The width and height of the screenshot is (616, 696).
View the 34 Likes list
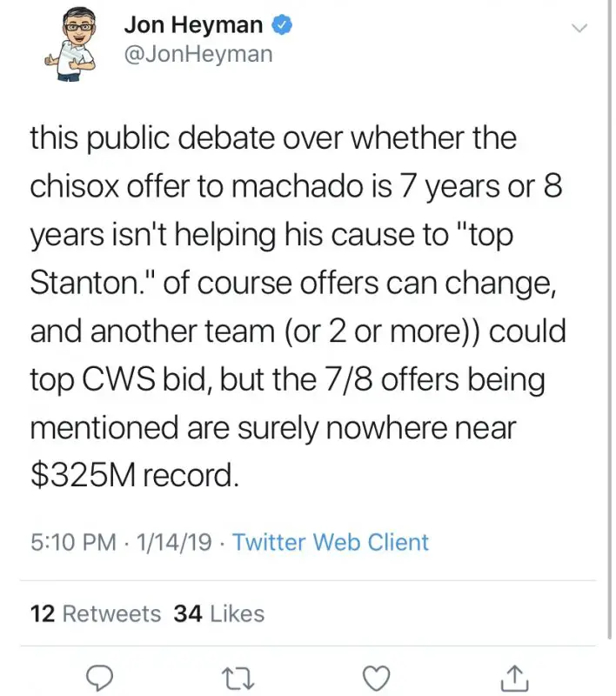point(219,613)
